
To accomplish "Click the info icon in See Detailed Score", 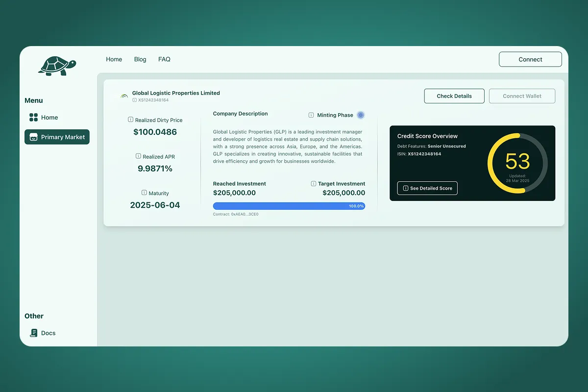I will click(x=405, y=188).
